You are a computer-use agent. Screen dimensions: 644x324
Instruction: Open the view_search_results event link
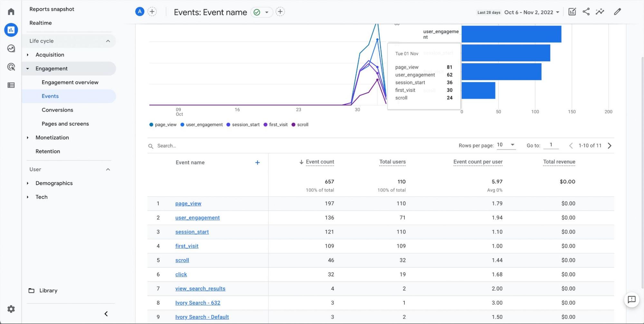200,289
